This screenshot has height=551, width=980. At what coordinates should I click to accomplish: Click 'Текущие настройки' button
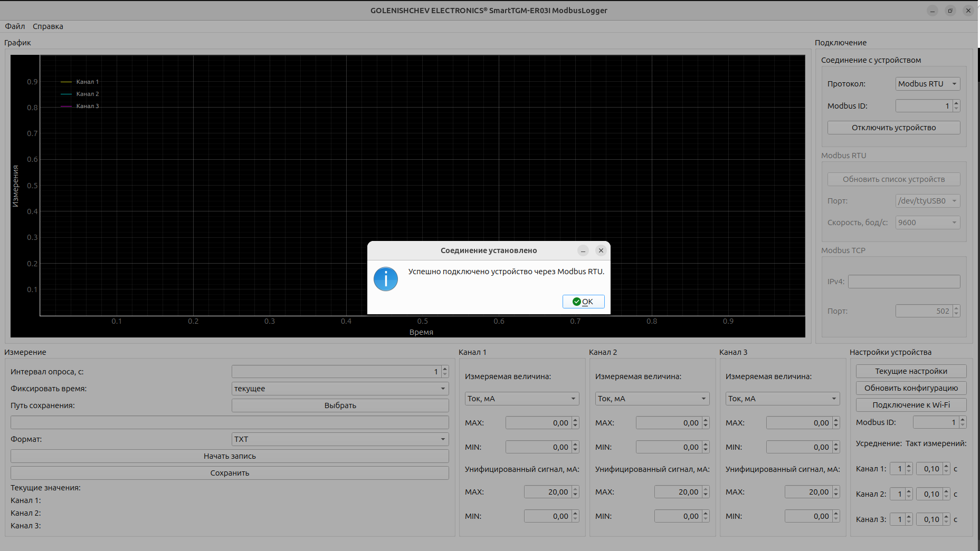point(911,371)
